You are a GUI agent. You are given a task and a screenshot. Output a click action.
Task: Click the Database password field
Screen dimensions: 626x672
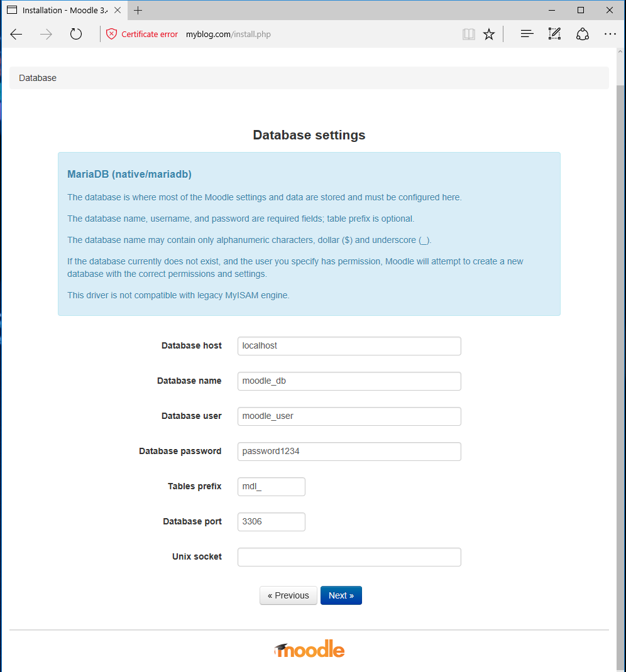[349, 452]
